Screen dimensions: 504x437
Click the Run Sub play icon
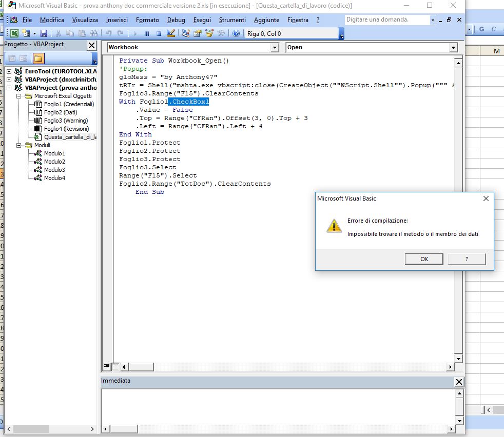(134, 33)
